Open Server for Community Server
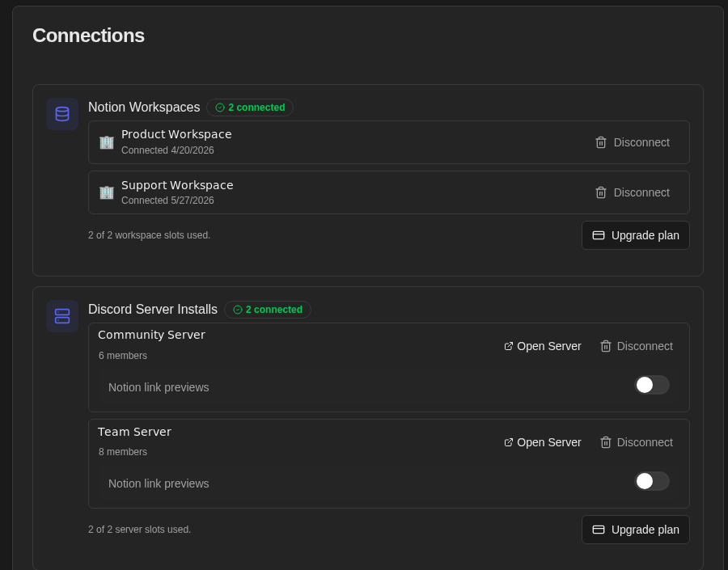 point(543,346)
